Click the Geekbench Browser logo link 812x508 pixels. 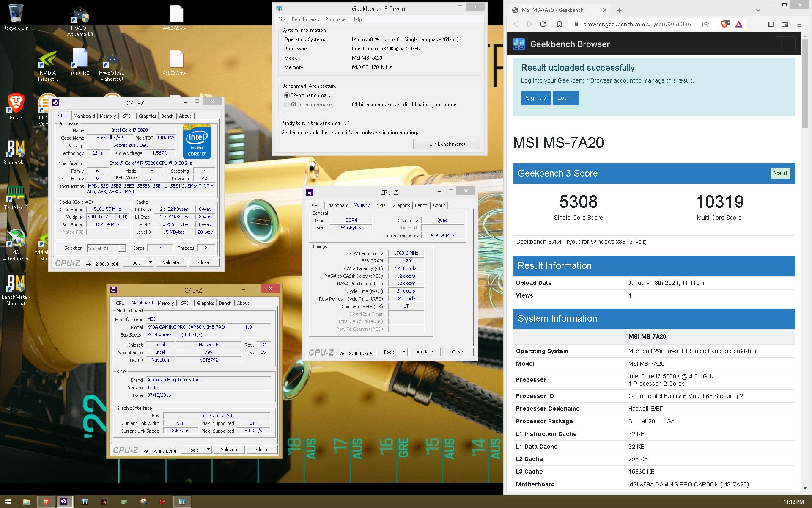(x=561, y=44)
